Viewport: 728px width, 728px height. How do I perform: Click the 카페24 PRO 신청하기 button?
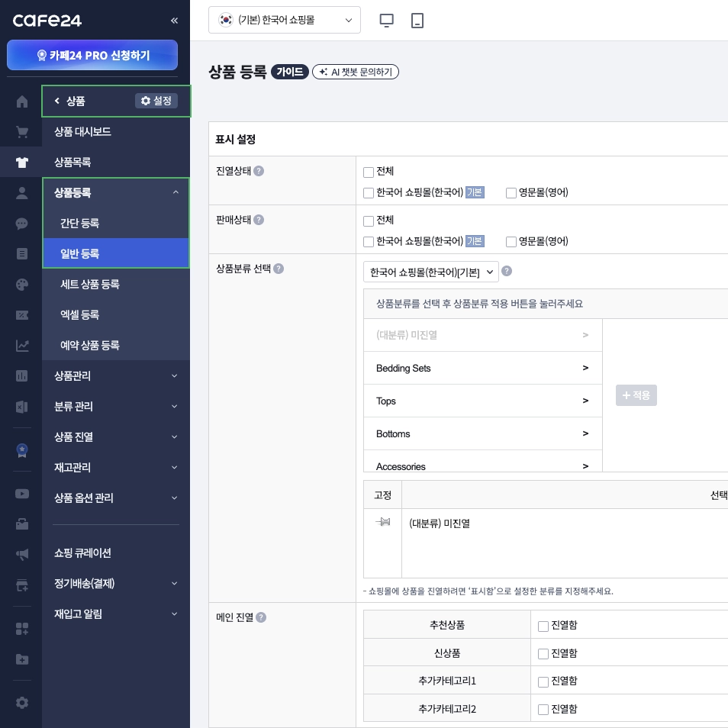(92, 55)
